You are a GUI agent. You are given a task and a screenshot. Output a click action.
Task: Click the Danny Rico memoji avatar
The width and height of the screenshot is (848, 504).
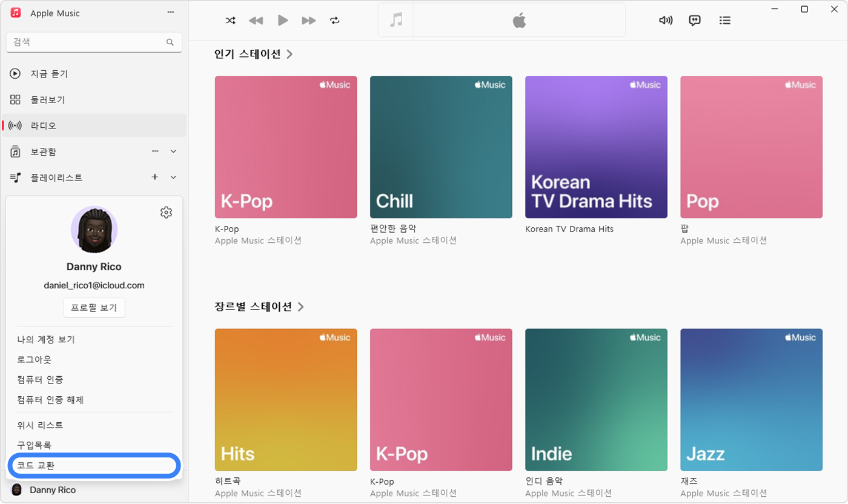tap(94, 230)
